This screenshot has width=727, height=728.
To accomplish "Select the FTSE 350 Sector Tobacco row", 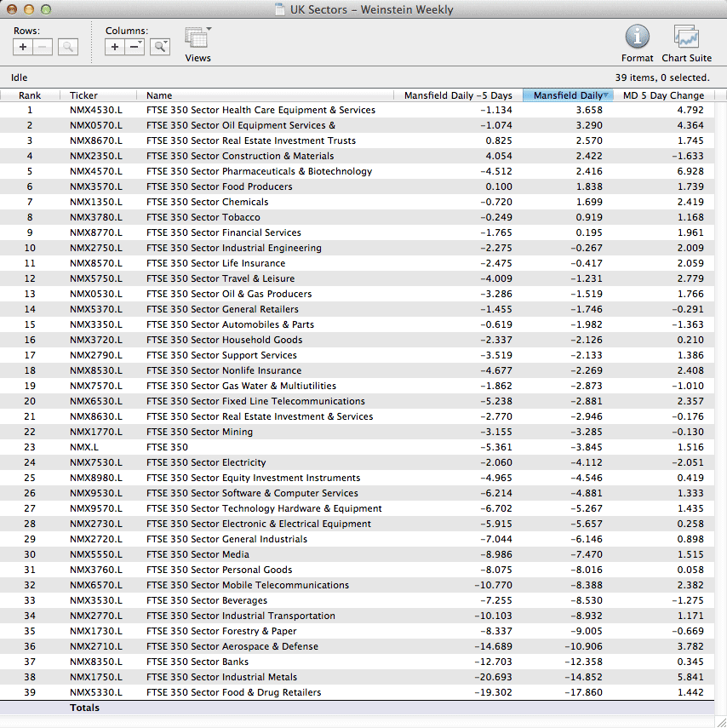I will pyautogui.click(x=203, y=217).
